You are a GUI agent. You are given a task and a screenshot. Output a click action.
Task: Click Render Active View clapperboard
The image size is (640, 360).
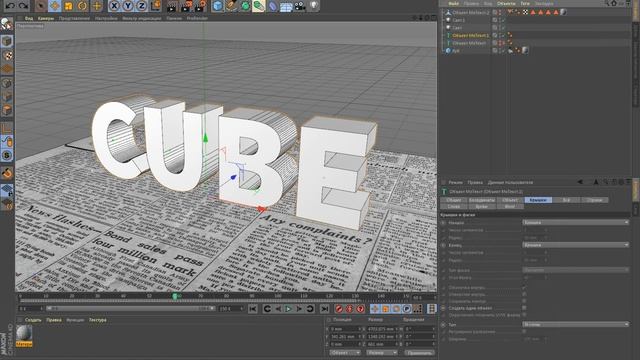(x=172, y=6)
